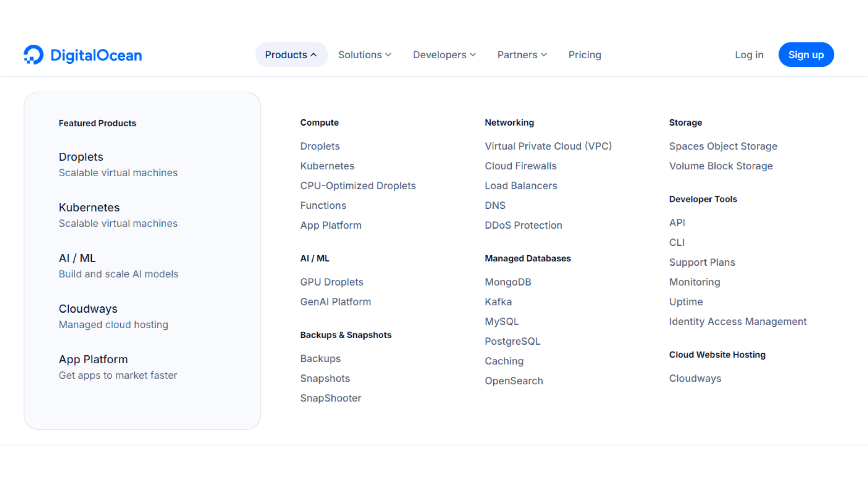Open MySQL managed database
Image resolution: width=868 pixels, height=488 pixels.
[x=502, y=322]
